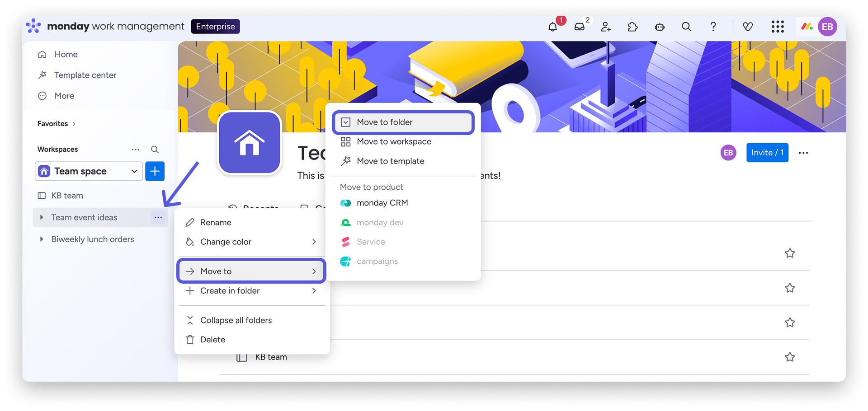Viewport: 868px width, 411px height.
Task: Expand the Biweekly lunch orders folder
Action: coord(42,239)
